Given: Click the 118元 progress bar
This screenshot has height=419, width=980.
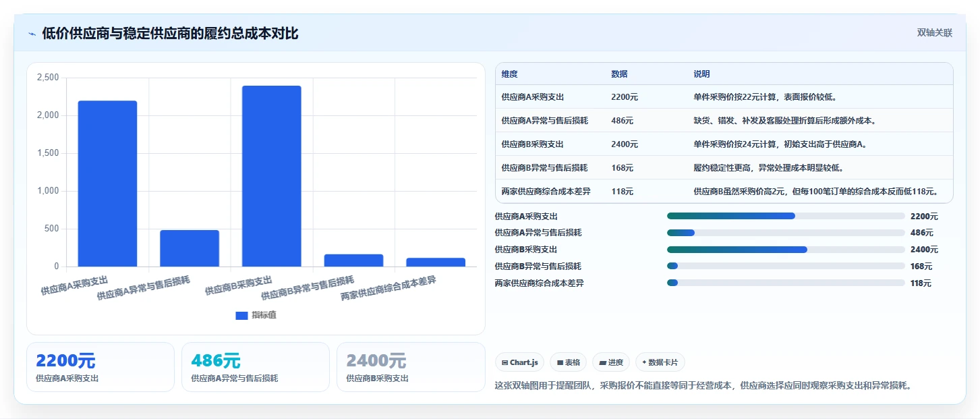Looking at the screenshot, I should click(x=786, y=283).
